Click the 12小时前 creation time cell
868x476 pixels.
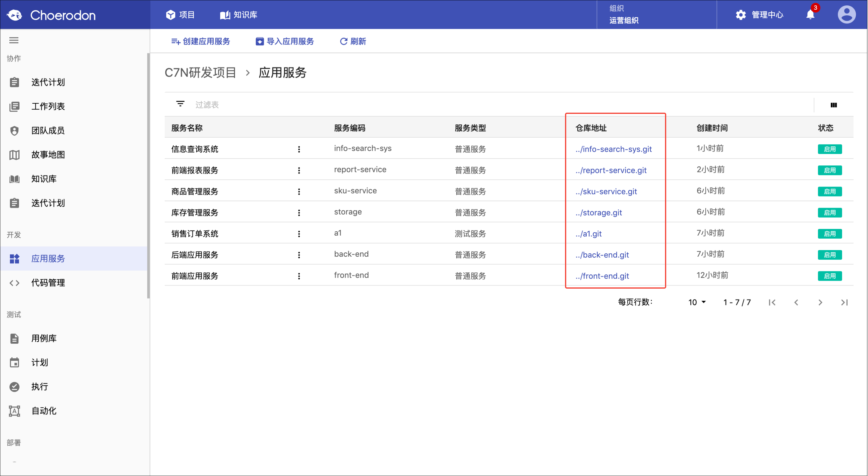pyautogui.click(x=712, y=275)
